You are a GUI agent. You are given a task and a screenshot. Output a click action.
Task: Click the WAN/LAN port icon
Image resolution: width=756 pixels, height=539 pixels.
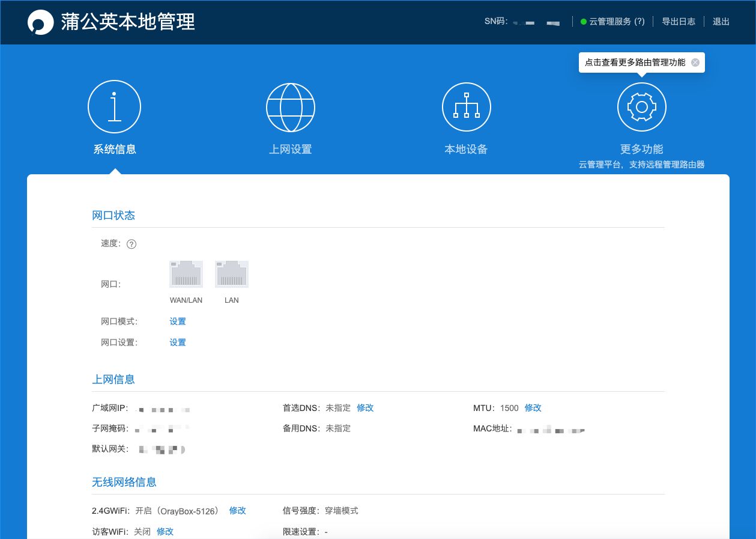coord(186,274)
